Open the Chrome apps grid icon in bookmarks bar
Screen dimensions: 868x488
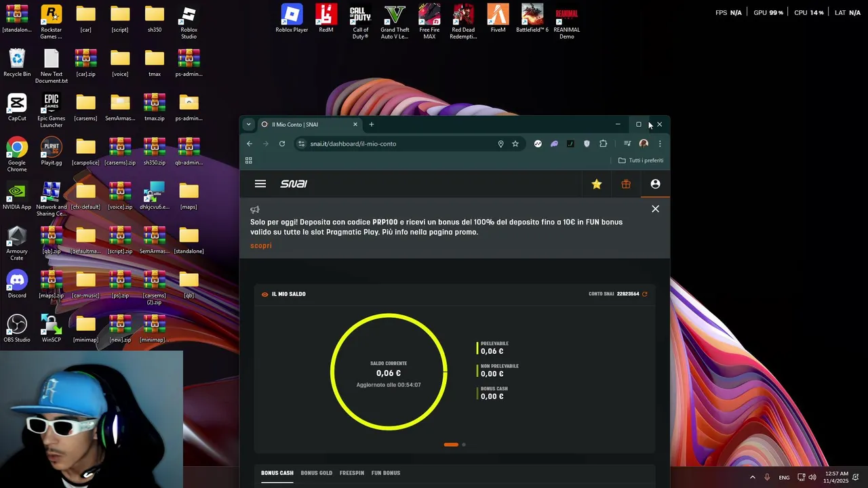[249, 161]
